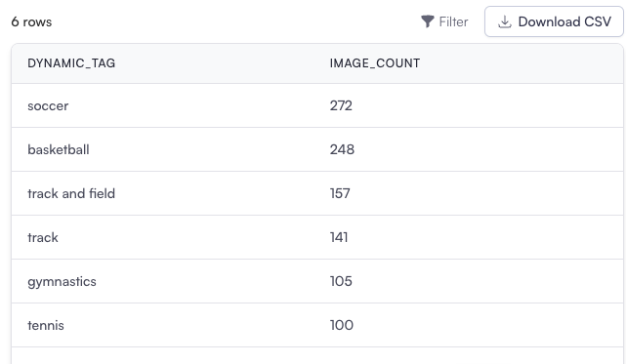Click the 141 image count value
This screenshot has width=626, height=364.
339,237
